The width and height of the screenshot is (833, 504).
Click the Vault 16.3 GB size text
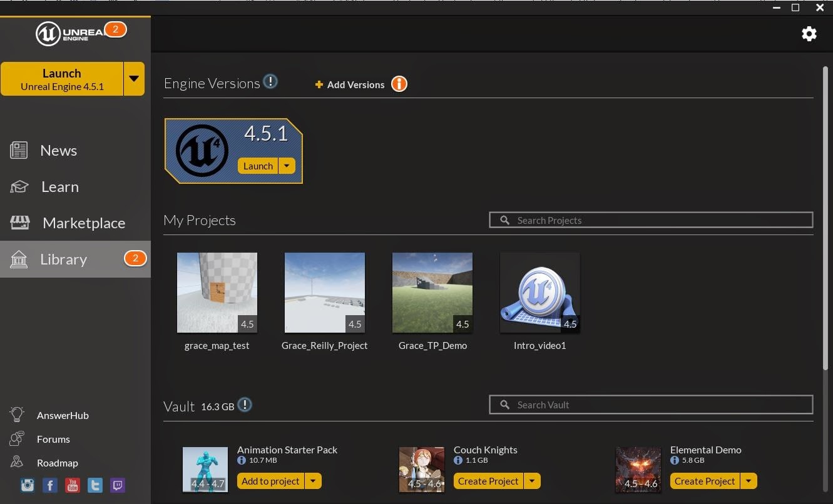(218, 406)
